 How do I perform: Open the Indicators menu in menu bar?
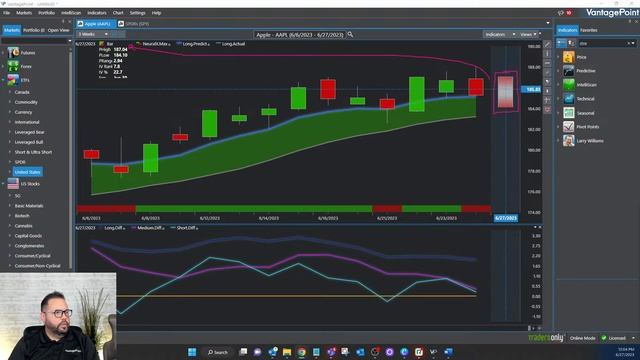point(97,13)
